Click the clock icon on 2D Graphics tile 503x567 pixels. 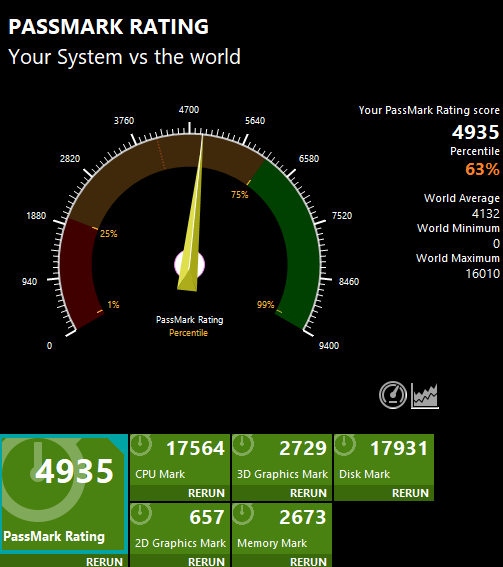pyautogui.click(x=141, y=514)
